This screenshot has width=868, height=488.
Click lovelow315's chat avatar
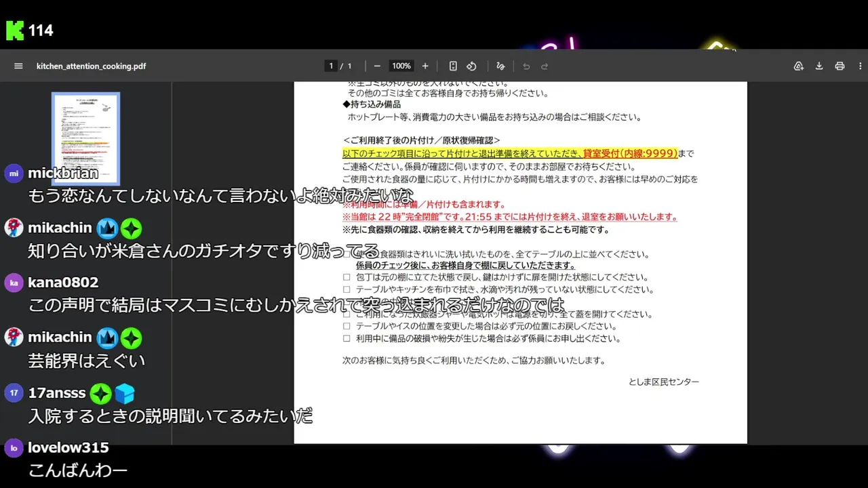point(14,447)
